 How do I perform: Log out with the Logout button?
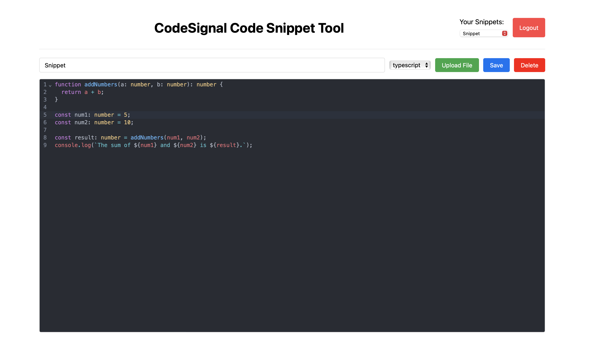click(529, 28)
